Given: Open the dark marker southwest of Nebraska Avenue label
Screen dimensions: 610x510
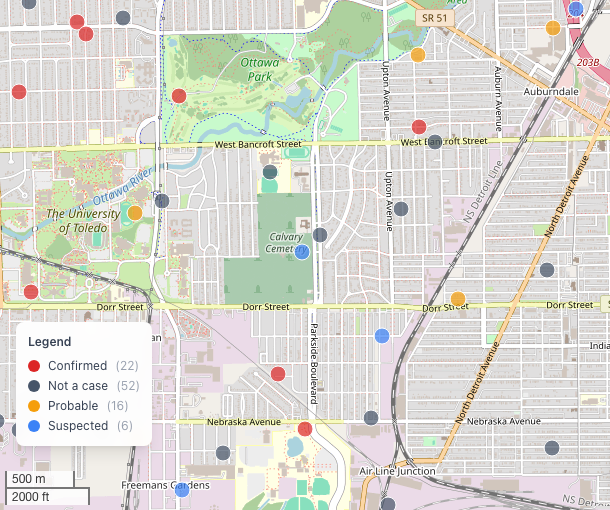Looking at the screenshot, I should pos(223,453).
